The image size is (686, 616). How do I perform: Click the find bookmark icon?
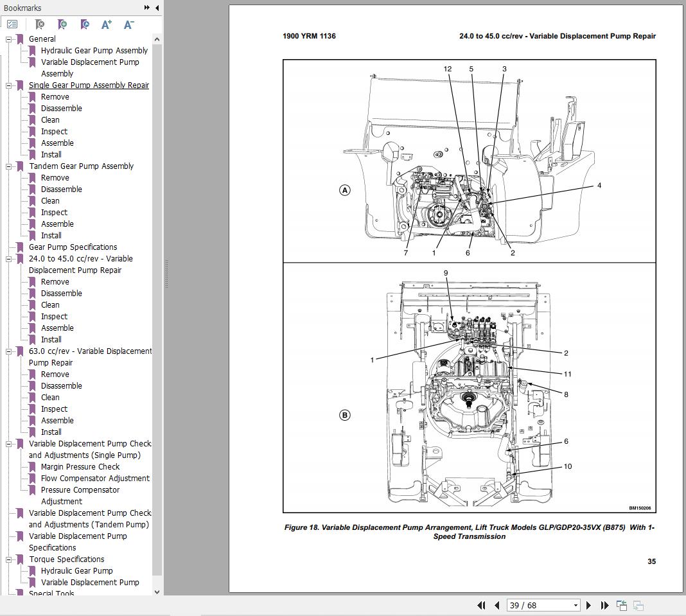click(40, 24)
